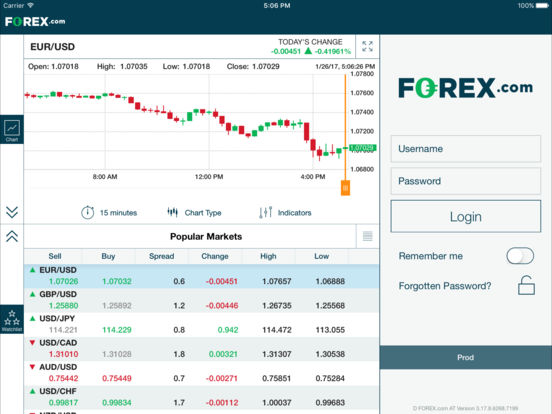Click the Password field
552x414 pixels.
[465, 181]
